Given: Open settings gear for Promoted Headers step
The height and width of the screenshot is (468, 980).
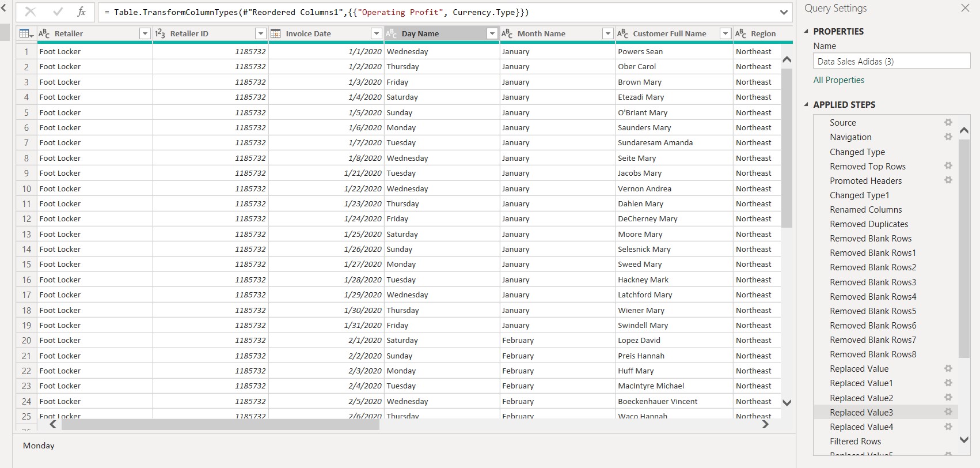Looking at the screenshot, I should 948,180.
